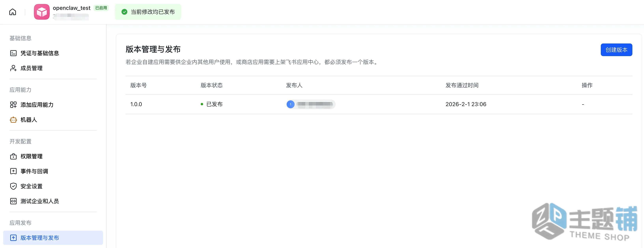Open version 1.0.0 row entry

[x=136, y=104]
